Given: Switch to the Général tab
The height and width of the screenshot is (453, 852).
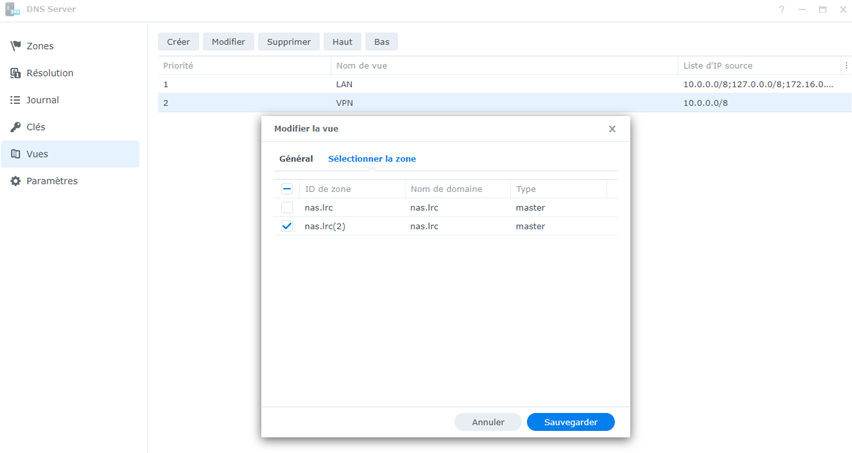Looking at the screenshot, I should [x=296, y=159].
